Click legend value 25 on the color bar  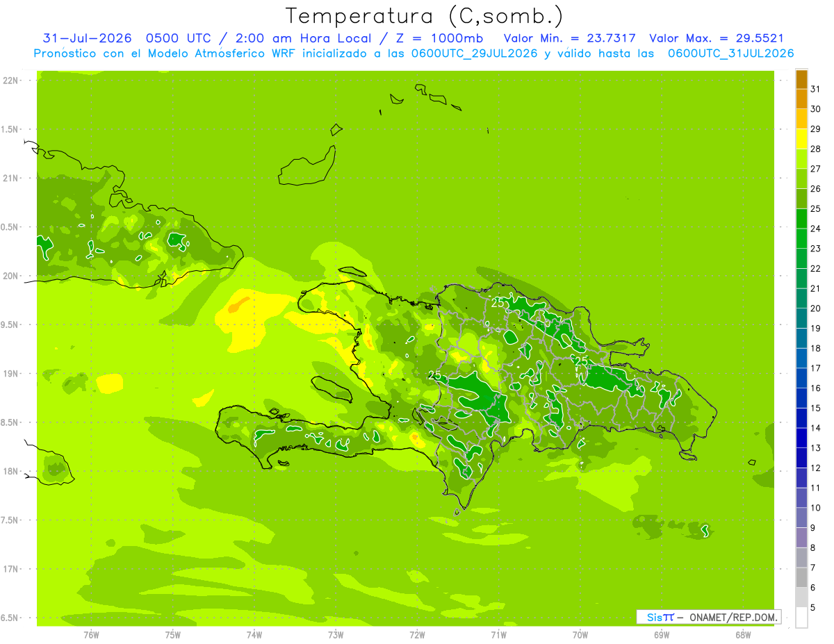[815, 209]
